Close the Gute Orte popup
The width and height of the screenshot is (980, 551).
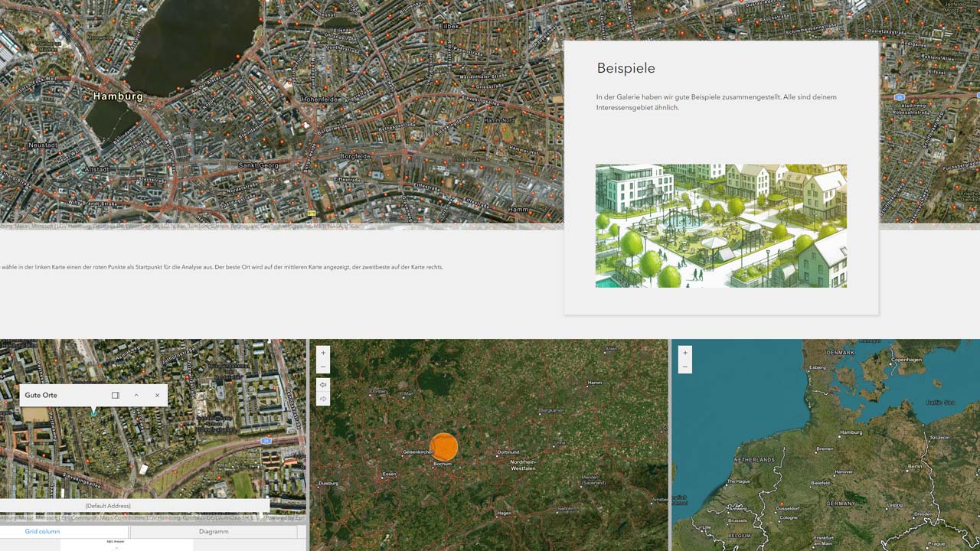pyautogui.click(x=158, y=396)
